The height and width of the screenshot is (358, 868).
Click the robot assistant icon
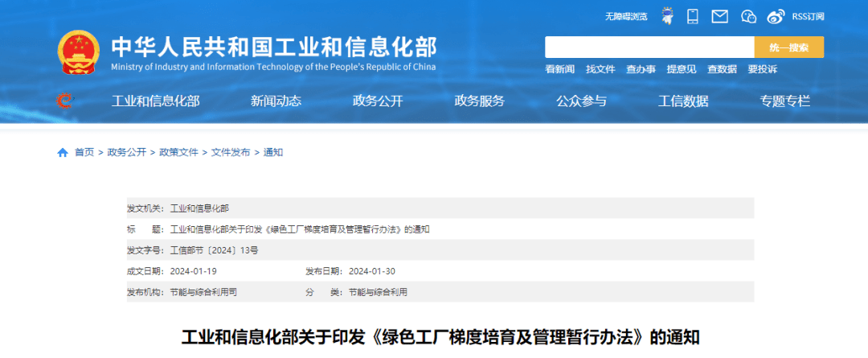coord(667,16)
